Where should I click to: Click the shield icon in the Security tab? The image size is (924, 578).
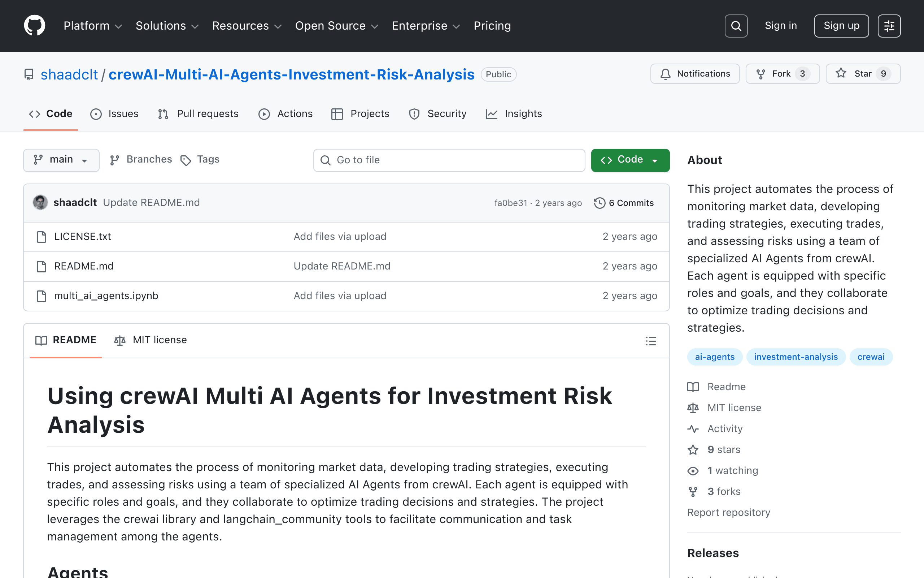coord(414,114)
